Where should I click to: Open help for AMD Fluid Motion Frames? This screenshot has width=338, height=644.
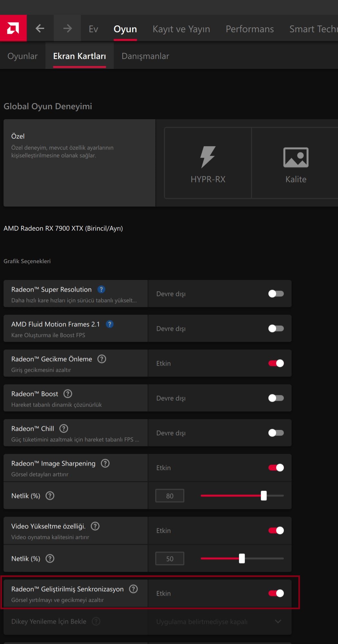[x=110, y=324]
